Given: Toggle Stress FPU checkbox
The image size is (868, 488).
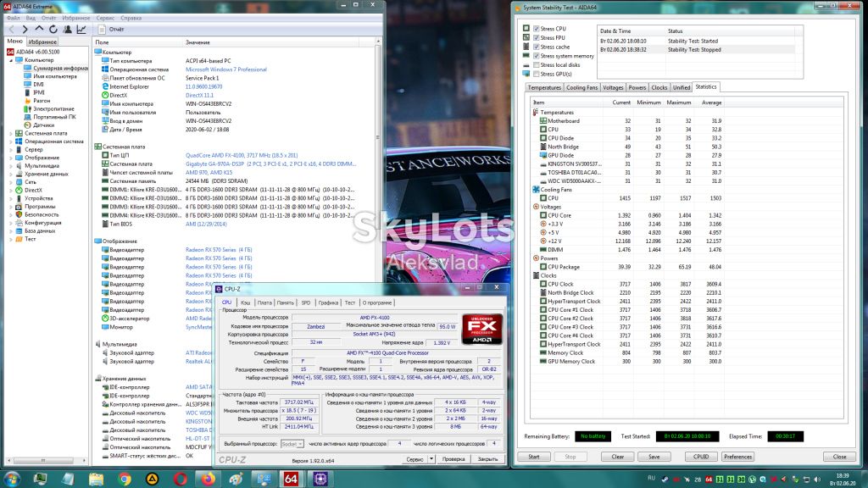Looking at the screenshot, I should pyautogui.click(x=536, y=37).
